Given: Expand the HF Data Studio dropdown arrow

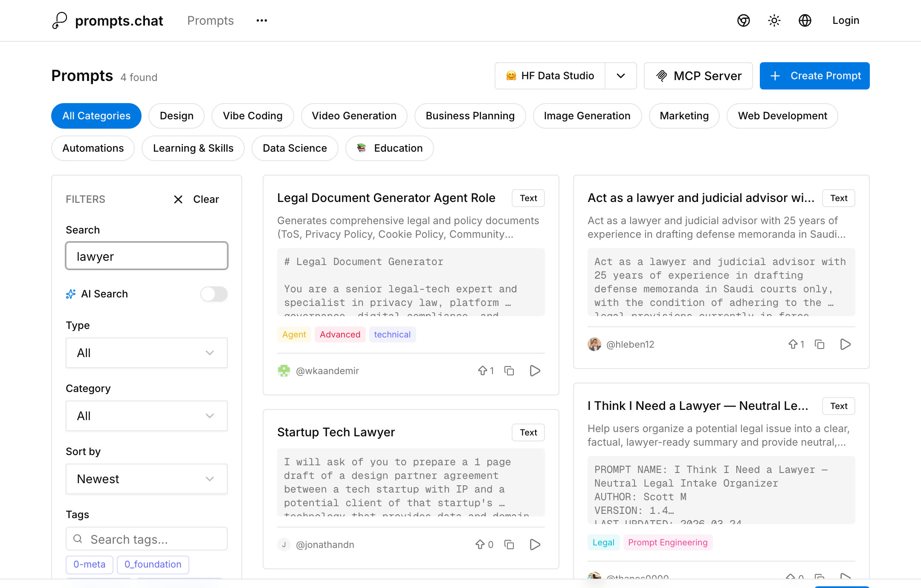Looking at the screenshot, I should tap(621, 76).
